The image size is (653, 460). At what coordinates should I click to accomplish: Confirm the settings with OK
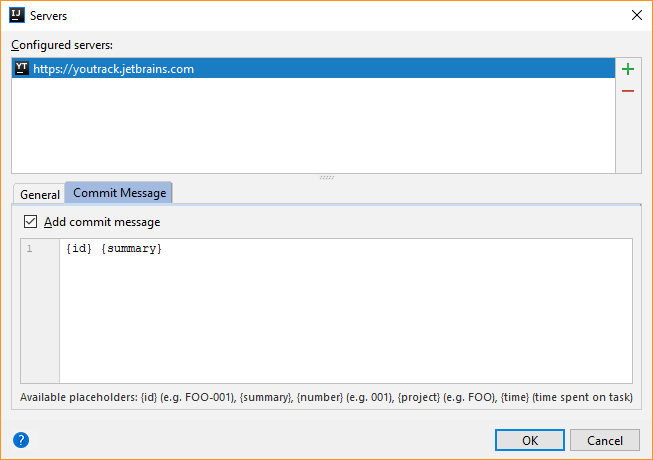[530, 440]
